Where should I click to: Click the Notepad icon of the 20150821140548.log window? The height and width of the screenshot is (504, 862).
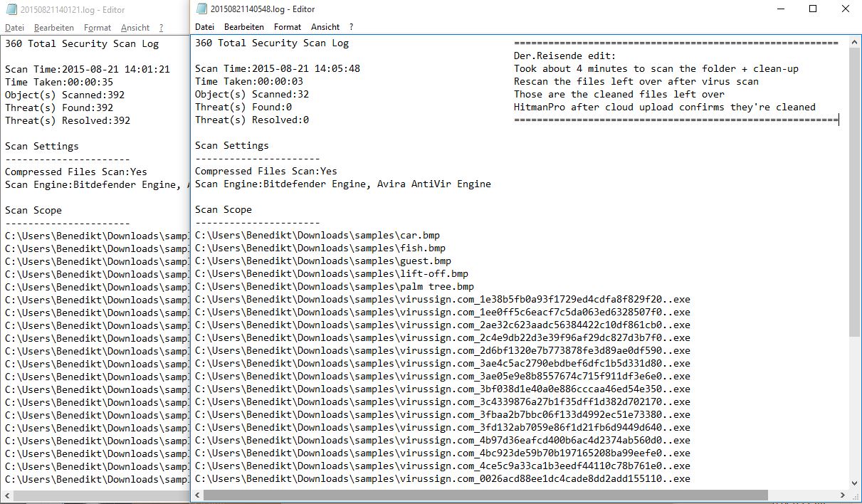click(x=200, y=9)
